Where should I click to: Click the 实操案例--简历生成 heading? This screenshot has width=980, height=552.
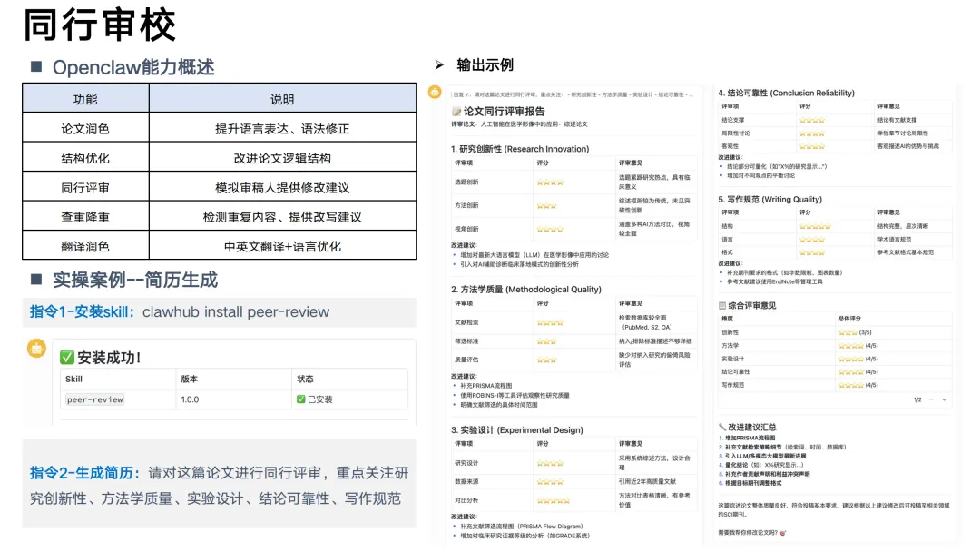pos(135,280)
